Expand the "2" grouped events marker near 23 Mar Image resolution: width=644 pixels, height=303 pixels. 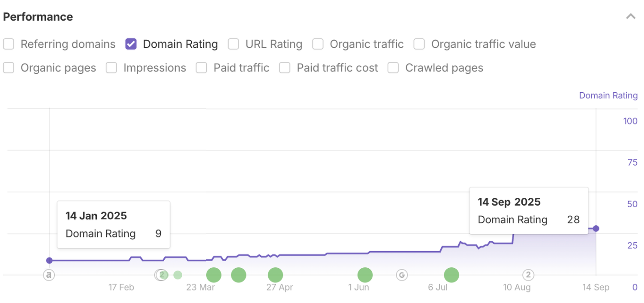click(161, 275)
